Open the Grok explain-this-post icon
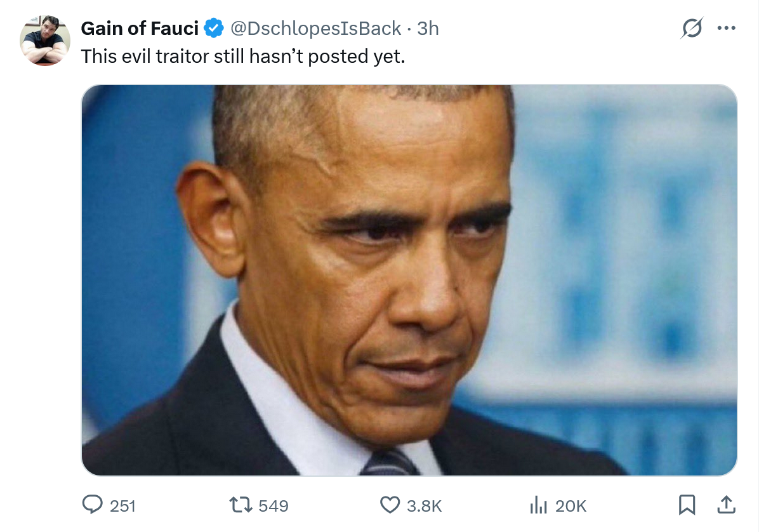This screenshot has height=532, width=759. [692, 29]
